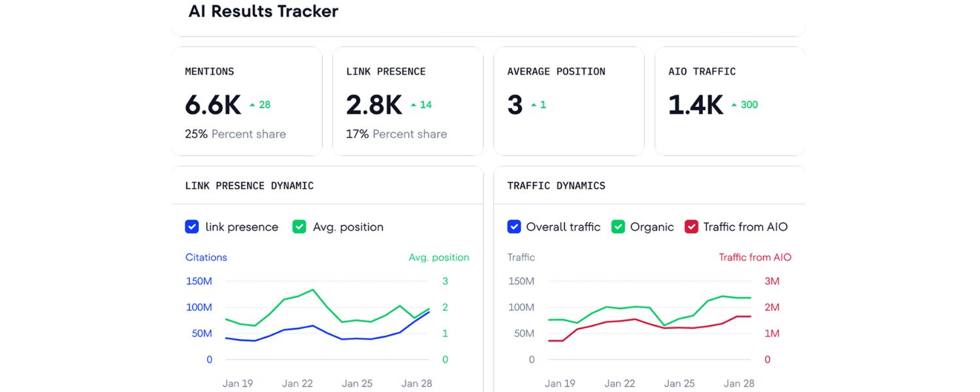Click the Jan 22 date label on traffic chart
The height and width of the screenshot is (392, 980).
tap(619, 384)
